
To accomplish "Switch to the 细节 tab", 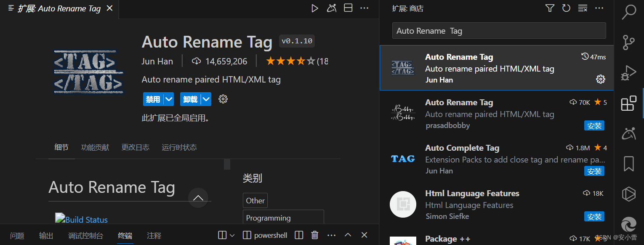I will (x=61, y=147).
